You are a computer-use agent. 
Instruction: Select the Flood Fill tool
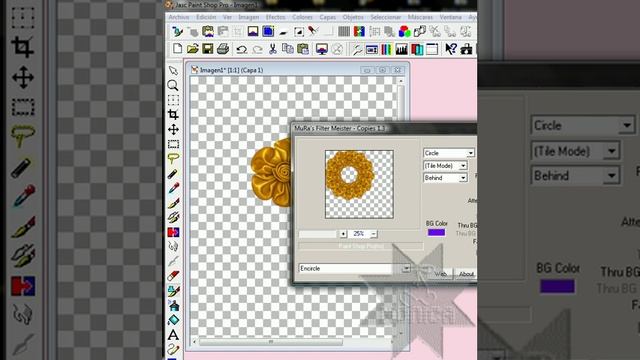(173, 320)
